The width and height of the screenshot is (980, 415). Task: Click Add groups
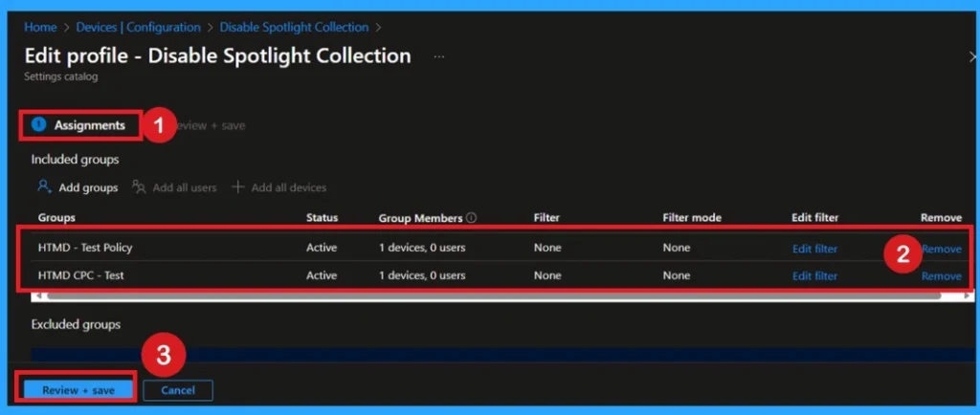click(88, 187)
